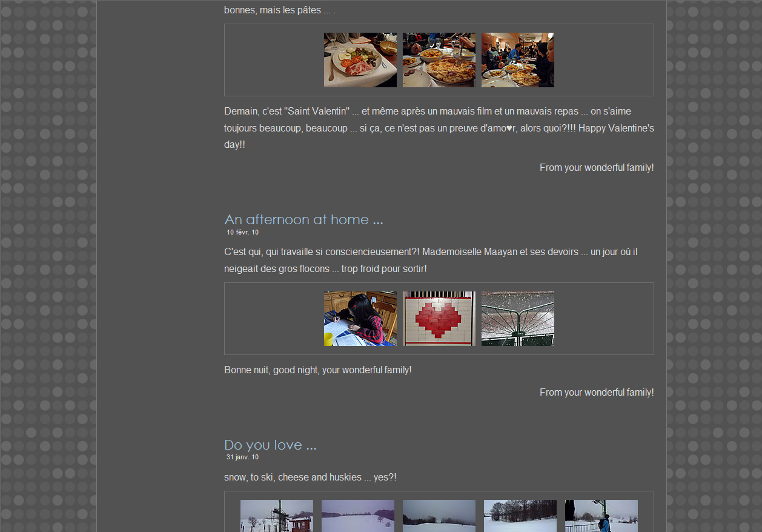The width and height of the screenshot is (762, 532).
Task: View the crowded restaurant table photo
Action: coord(517,60)
